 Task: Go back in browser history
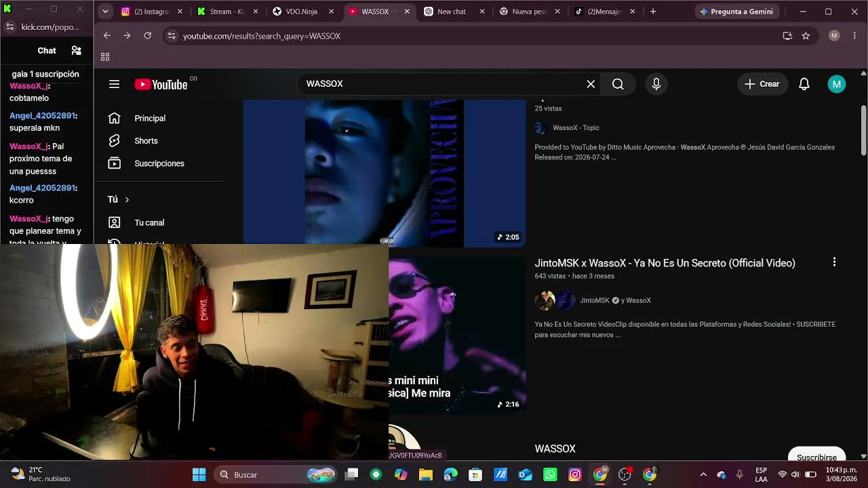pyautogui.click(x=107, y=36)
